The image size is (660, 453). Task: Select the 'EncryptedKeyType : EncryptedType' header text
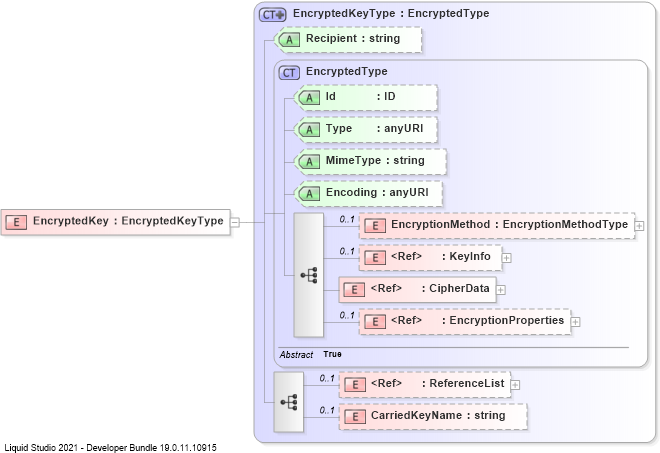391,13
